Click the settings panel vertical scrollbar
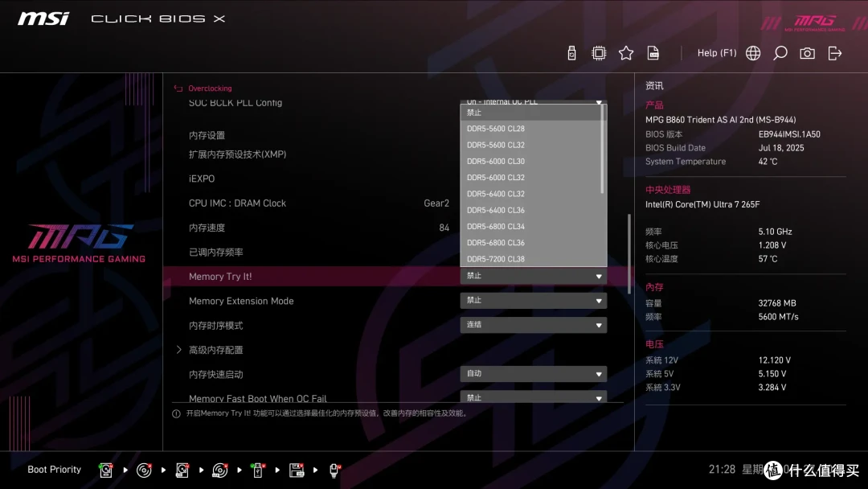The width and height of the screenshot is (868, 489). pos(628,253)
